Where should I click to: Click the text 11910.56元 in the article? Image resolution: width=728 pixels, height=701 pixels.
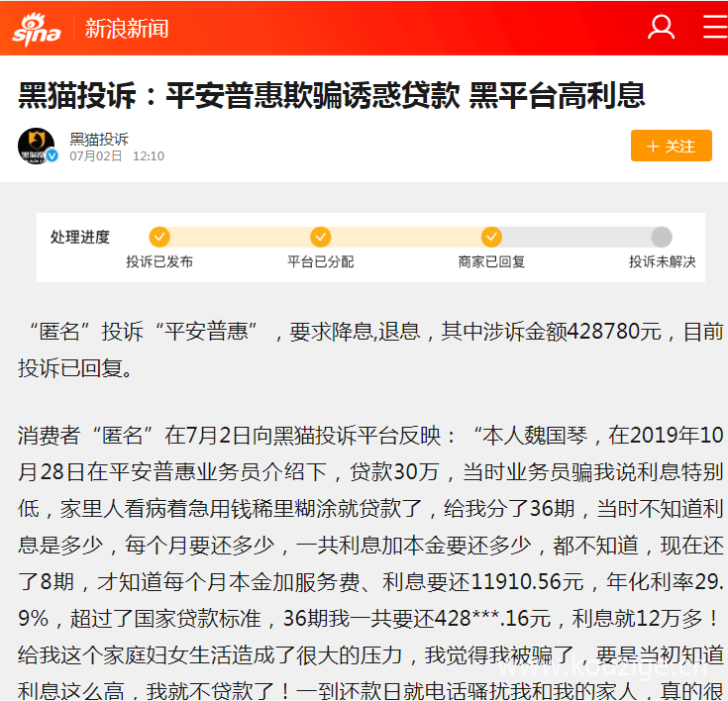(527, 581)
